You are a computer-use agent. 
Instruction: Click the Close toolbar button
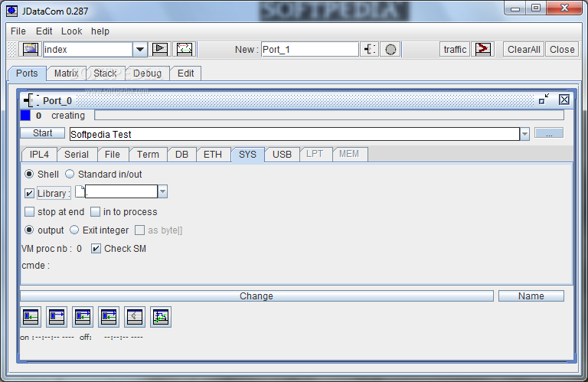click(x=562, y=49)
